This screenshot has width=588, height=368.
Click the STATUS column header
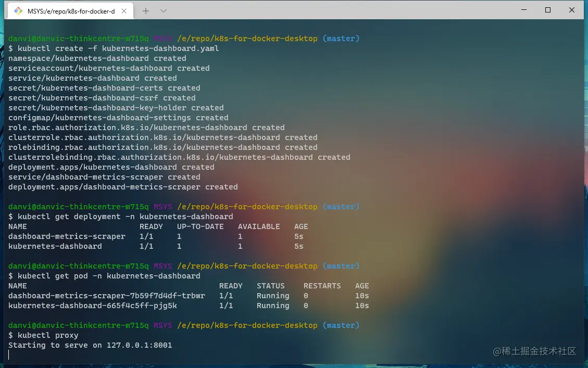coord(270,286)
